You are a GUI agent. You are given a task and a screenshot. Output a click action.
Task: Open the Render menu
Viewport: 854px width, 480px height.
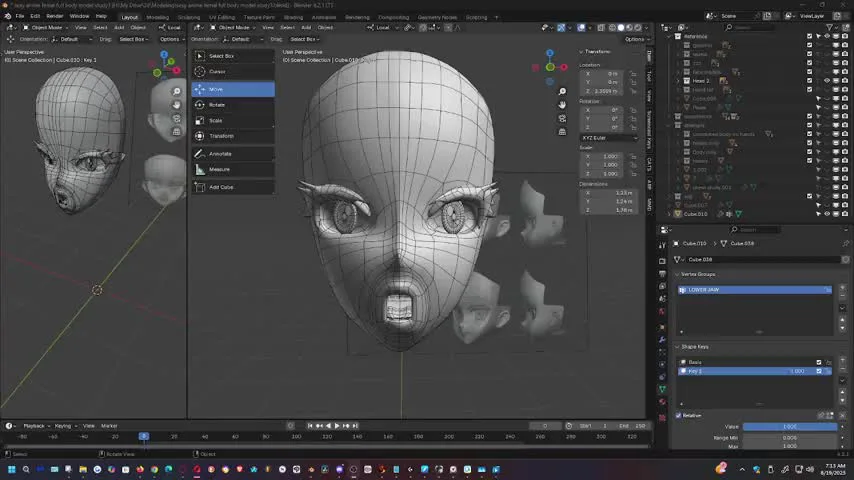click(x=55, y=16)
